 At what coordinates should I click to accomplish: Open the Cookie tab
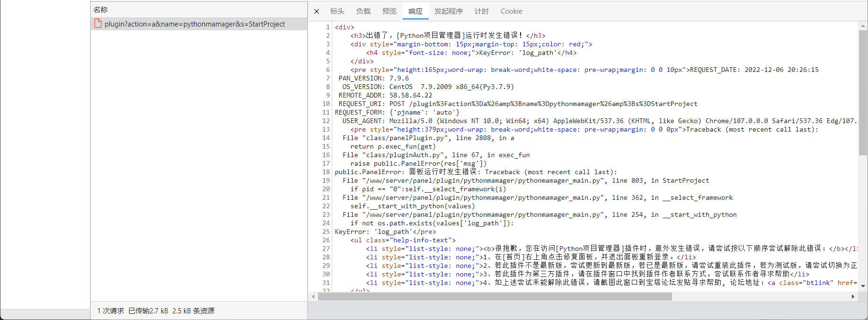tap(512, 11)
